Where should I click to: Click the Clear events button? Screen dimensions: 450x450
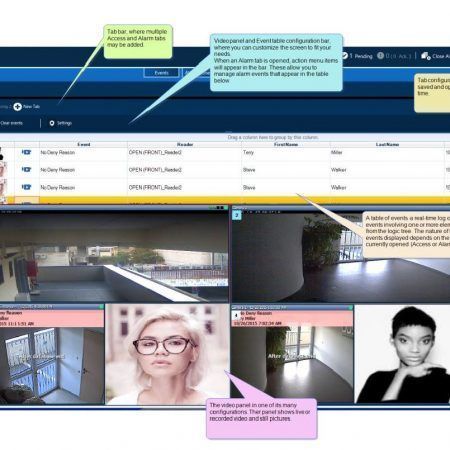[12, 123]
